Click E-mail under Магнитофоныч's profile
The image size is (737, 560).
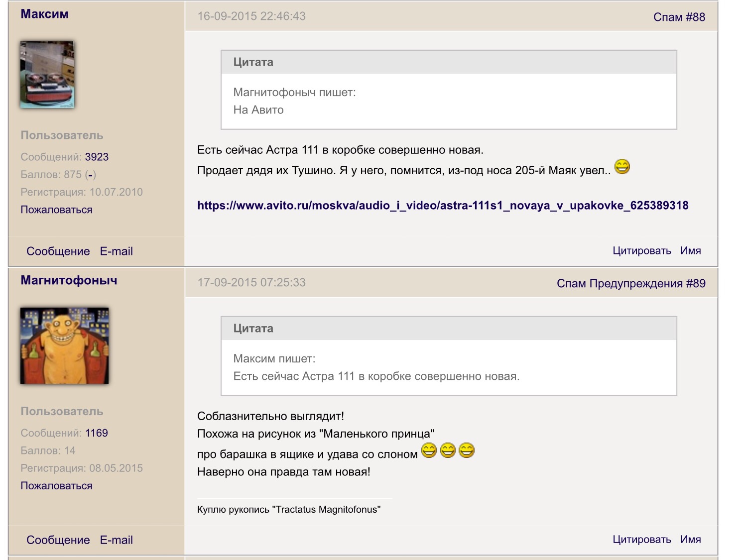point(116,540)
